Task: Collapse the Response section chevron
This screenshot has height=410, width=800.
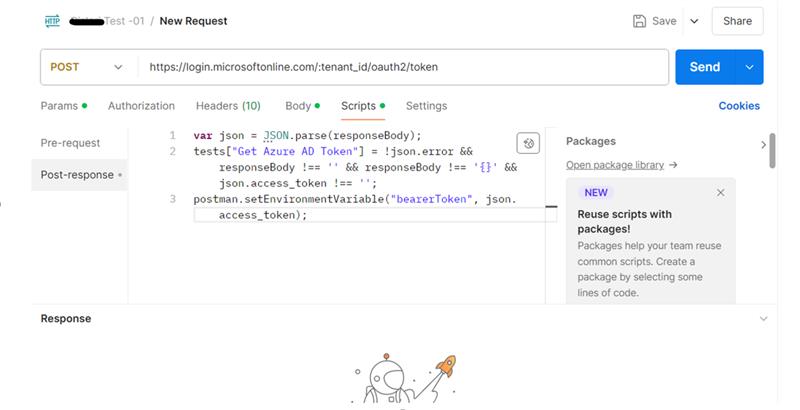Action: [763, 319]
